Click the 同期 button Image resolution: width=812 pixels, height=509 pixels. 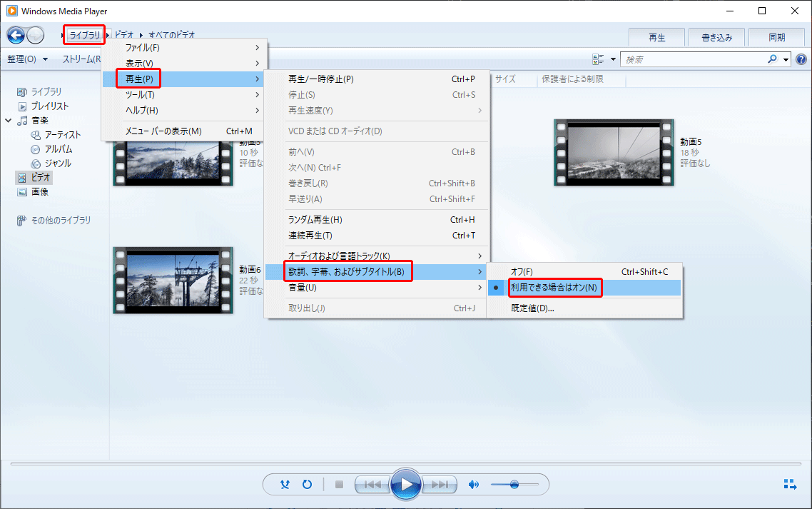point(776,38)
